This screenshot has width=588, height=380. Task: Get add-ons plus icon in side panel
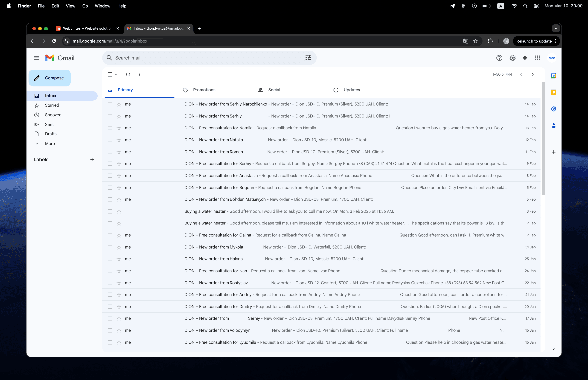click(554, 152)
